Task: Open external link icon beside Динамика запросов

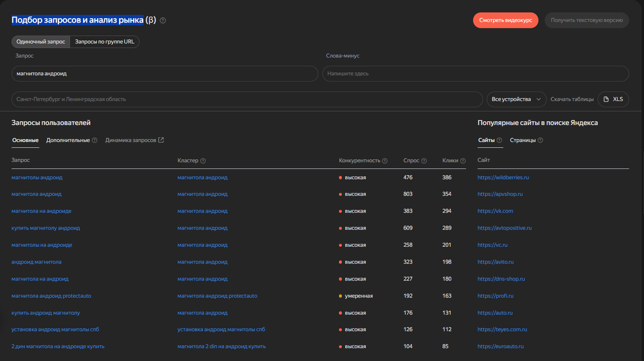Action: click(x=161, y=140)
